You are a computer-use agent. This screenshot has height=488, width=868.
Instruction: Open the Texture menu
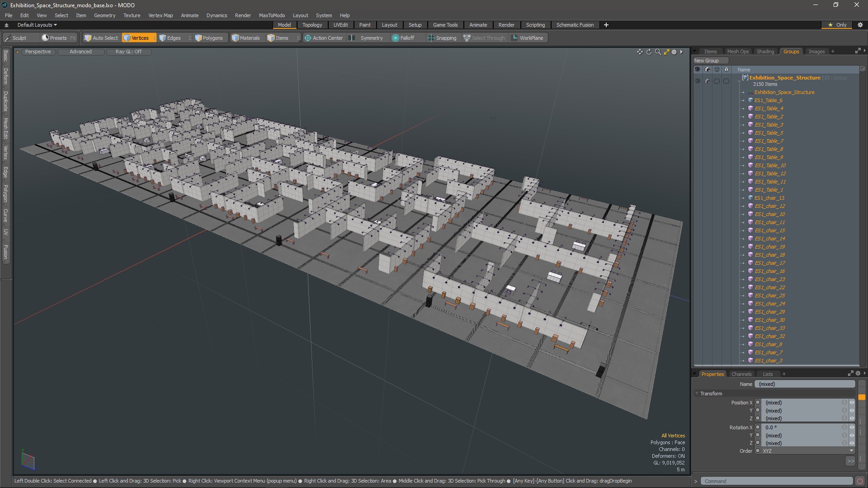pos(132,15)
